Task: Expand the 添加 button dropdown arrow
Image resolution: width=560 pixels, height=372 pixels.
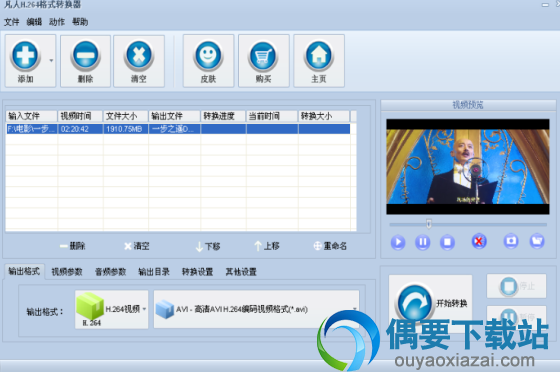Action: click(51, 60)
